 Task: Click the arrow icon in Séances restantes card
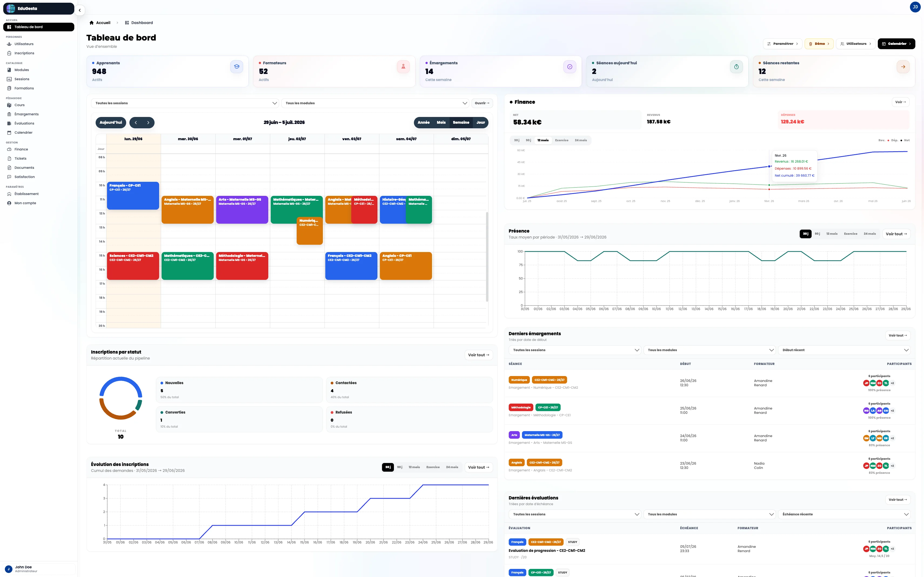coord(903,67)
